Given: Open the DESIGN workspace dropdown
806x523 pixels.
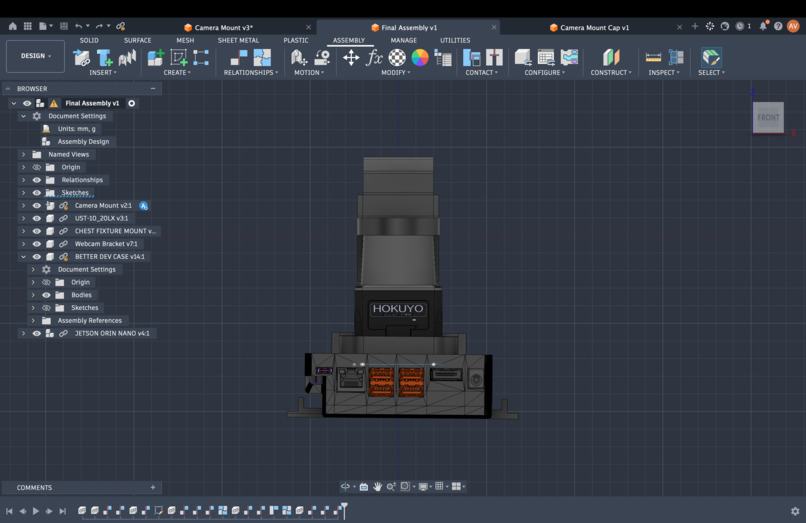Looking at the screenshot, I should pyautogui.click(x=35, y=56).
